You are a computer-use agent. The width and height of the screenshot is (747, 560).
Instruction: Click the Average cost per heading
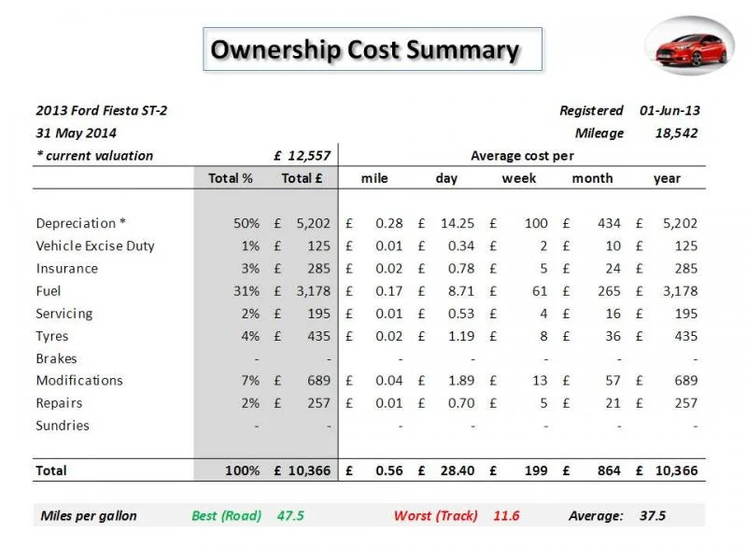pos(522,156)
